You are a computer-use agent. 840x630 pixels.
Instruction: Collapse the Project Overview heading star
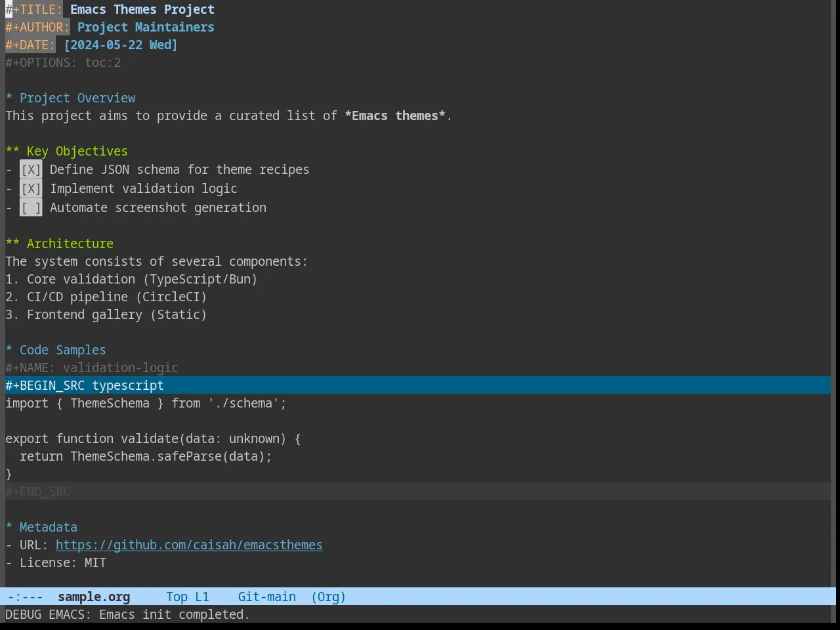(9, 98)
